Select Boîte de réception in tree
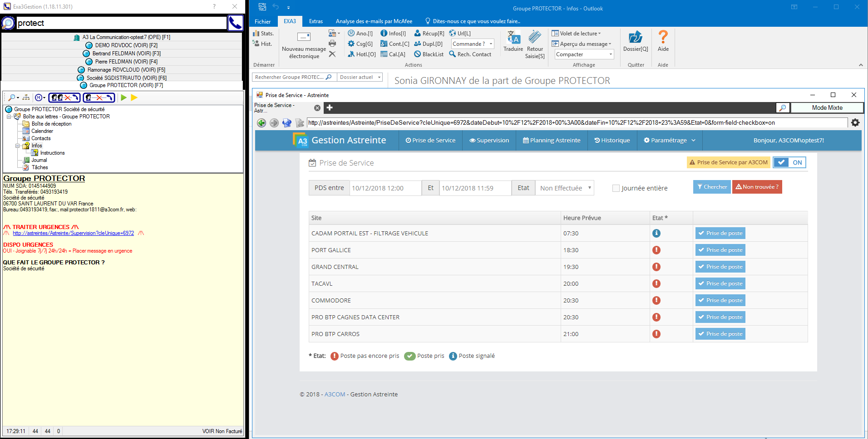Image resolution: width=868 pixels, height=439 pixels. [x=51, y=124]
